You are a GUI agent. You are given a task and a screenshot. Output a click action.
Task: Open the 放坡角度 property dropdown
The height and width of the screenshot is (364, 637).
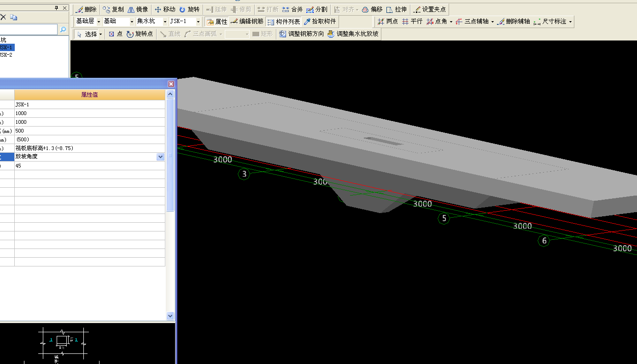[x=160, y=157]
